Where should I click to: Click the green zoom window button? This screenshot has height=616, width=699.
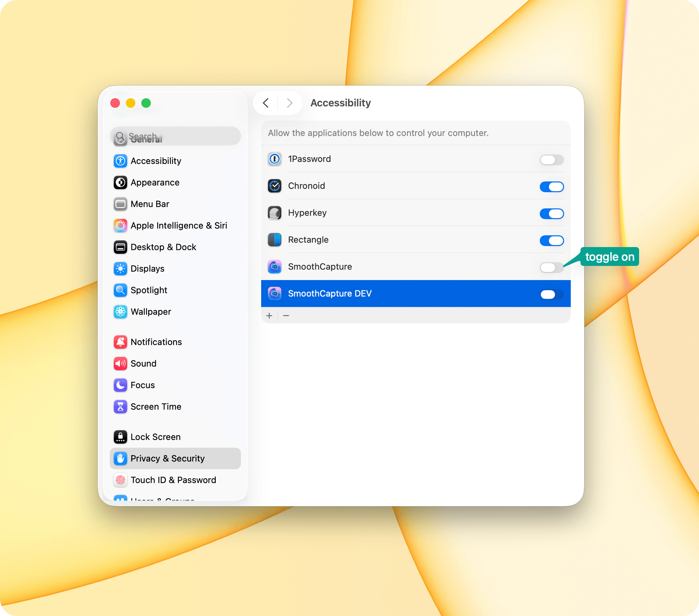click(x=146, y=103)
